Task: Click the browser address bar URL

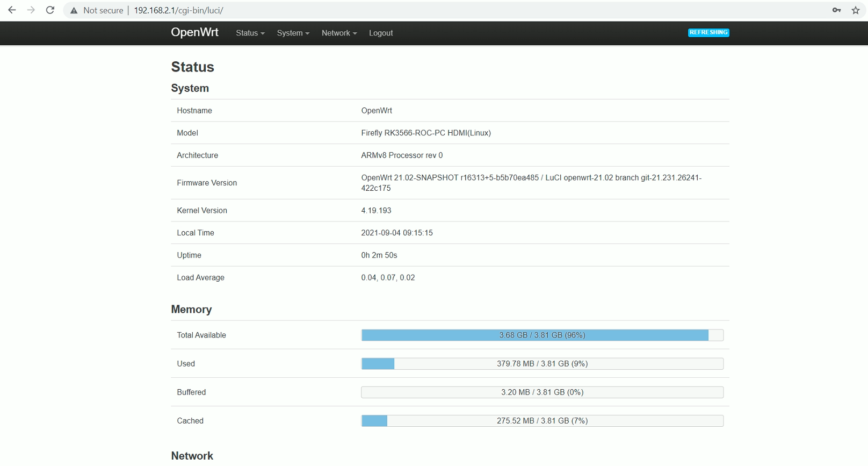Action: (178, 10)
